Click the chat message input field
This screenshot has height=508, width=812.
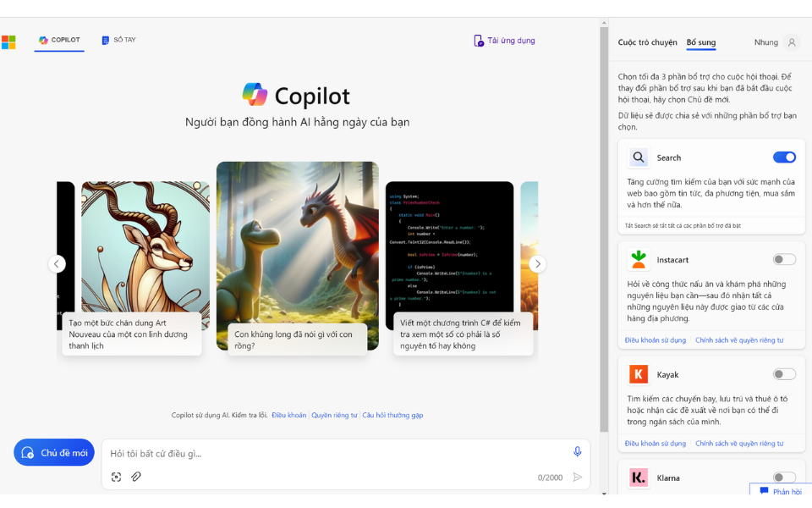pyautogui.click(x=338, y=454)
